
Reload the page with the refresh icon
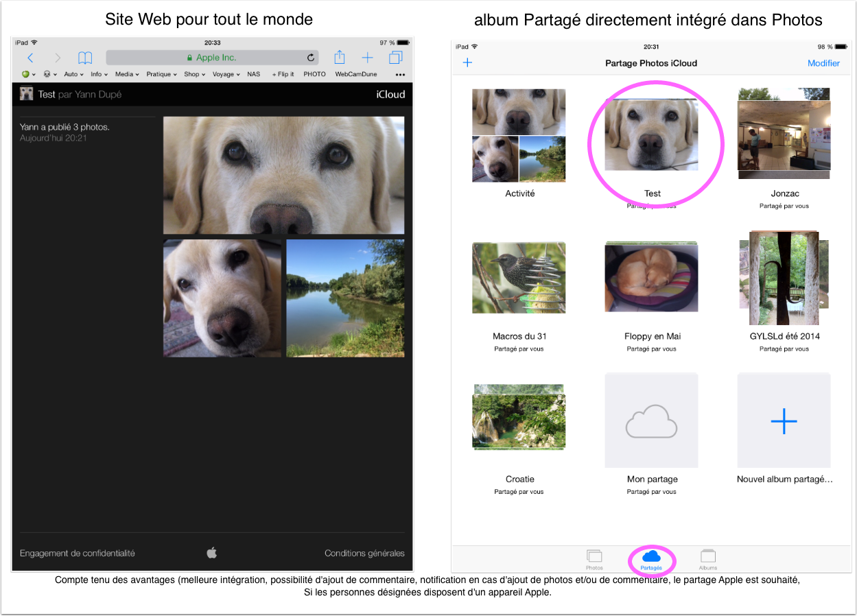311,58
